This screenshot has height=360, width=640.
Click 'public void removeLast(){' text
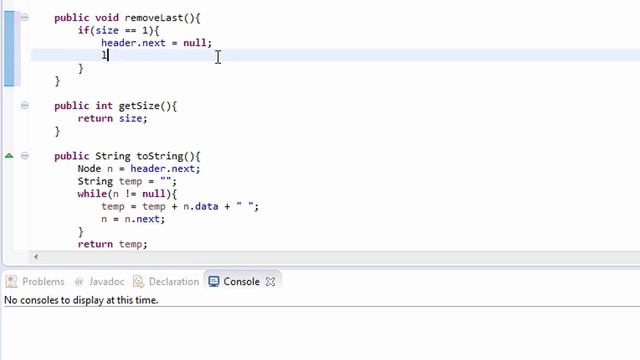tap(127, 18)
